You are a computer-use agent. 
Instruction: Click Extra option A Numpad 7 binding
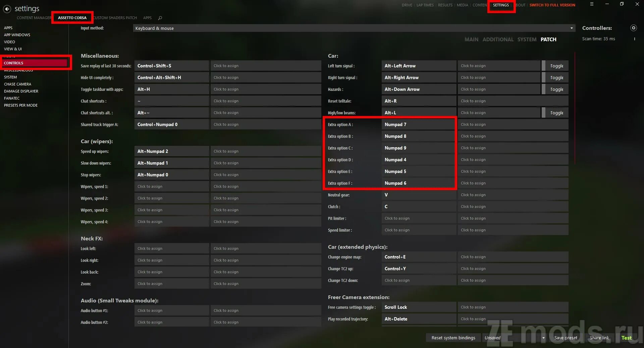click(419, 124)
